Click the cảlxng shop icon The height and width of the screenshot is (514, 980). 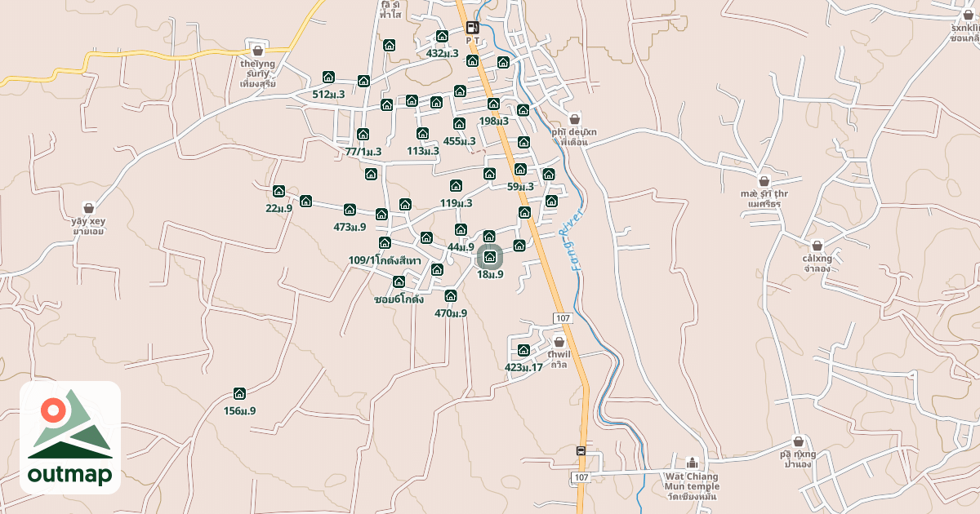817,245
